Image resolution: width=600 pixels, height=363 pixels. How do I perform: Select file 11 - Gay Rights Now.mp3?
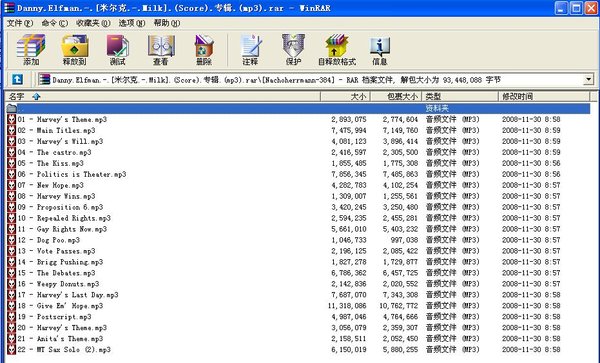62,229
